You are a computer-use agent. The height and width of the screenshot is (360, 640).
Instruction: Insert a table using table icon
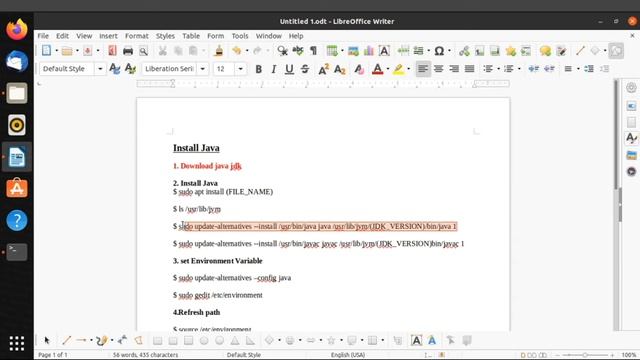point(332,51)
